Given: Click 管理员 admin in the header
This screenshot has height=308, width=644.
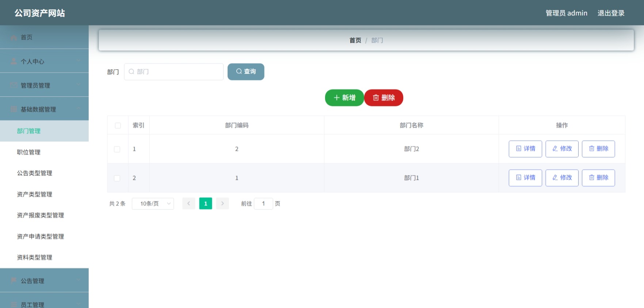Looking at the screenshot, I should 566,13.
